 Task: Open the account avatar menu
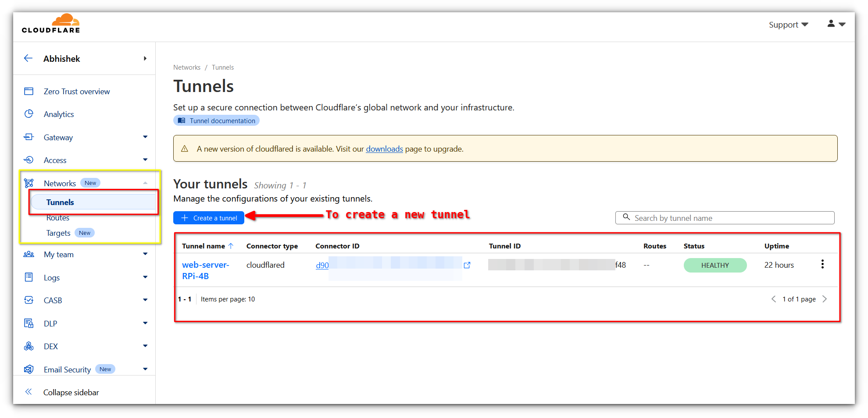click(x=836, y=24)
